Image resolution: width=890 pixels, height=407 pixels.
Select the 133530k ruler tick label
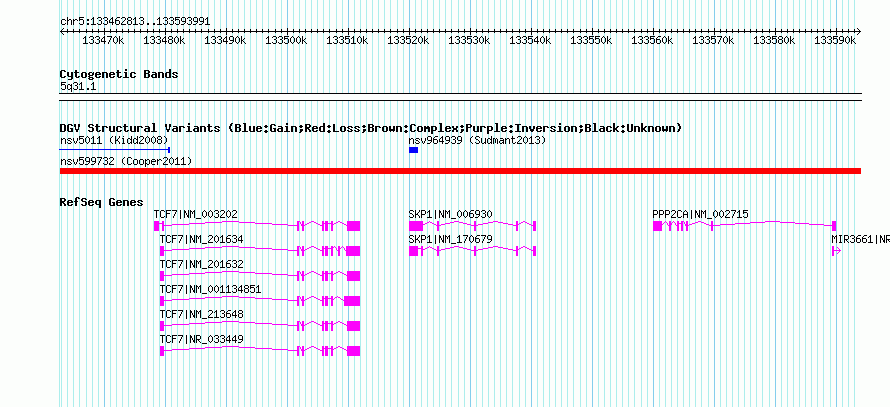(x=469, y=40)
